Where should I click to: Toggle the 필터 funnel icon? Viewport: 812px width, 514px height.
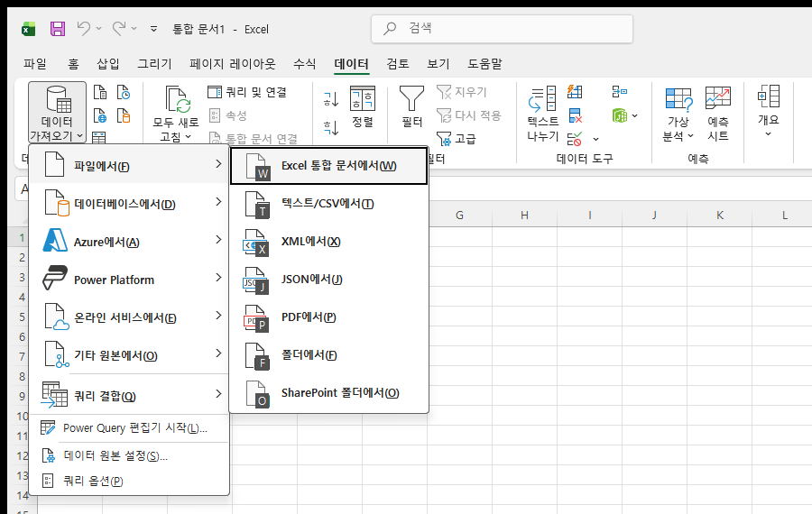[x=411, y=98]
